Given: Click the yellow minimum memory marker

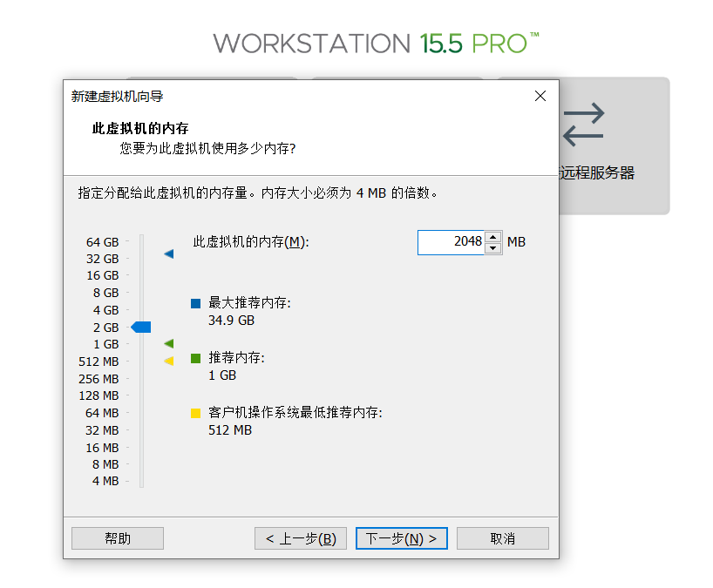Looking at the screenshot, I should 169,362.
